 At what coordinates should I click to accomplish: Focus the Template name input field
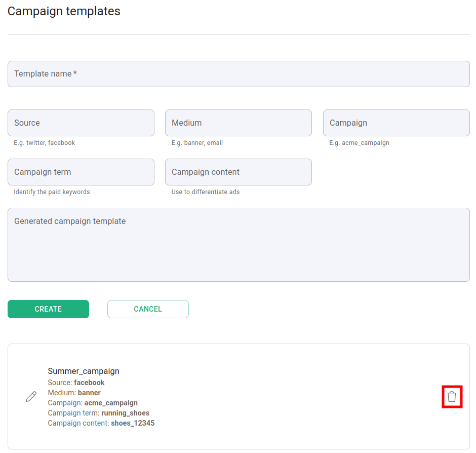pos(239,74)
